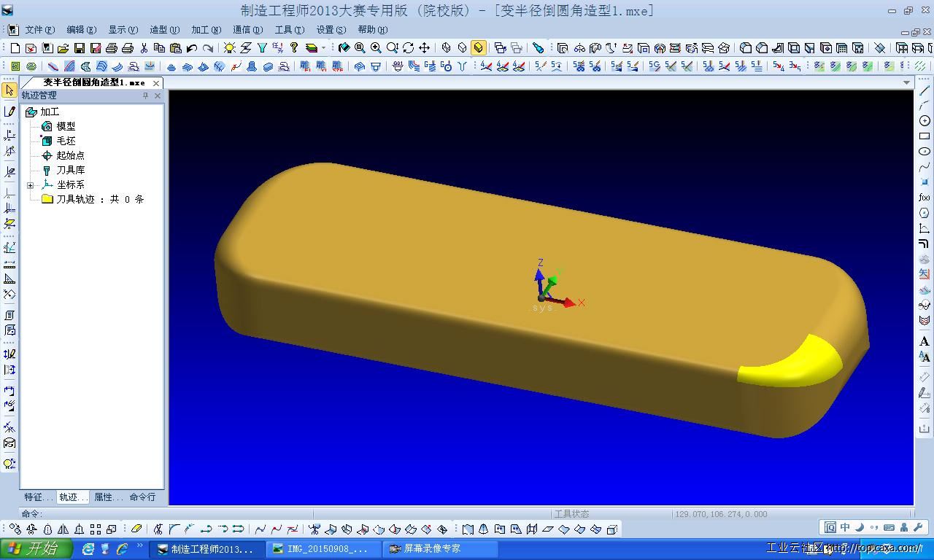Open the 造型 menu
Viewport: 934px width, 560px height.
(163, 30)
